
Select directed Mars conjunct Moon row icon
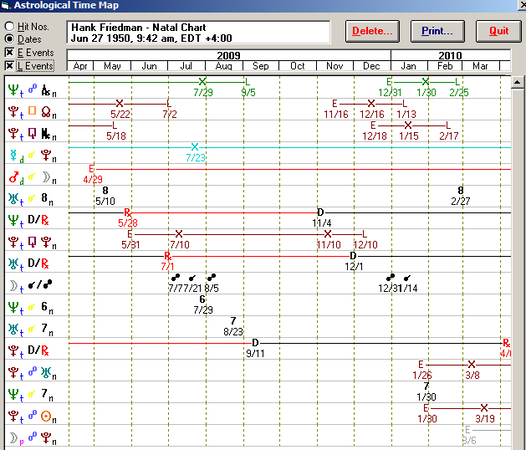(32, 177)
